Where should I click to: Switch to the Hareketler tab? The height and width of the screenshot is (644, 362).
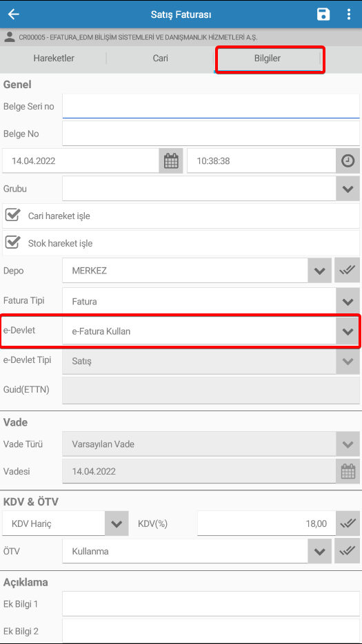point(54,59)
